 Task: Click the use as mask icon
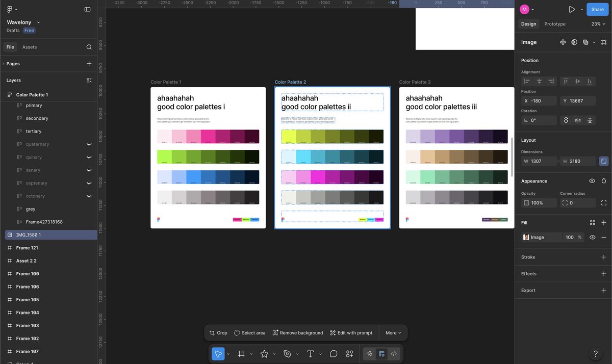[x=574, y=42]
